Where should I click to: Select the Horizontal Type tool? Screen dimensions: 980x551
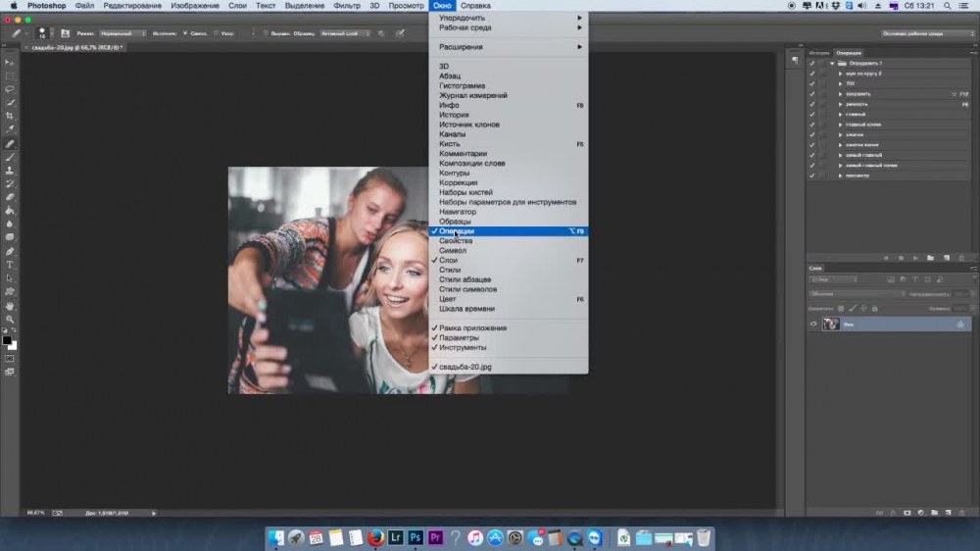11,265
